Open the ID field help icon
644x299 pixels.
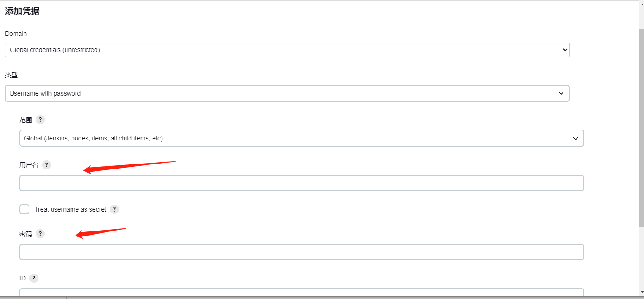point(34,278)
